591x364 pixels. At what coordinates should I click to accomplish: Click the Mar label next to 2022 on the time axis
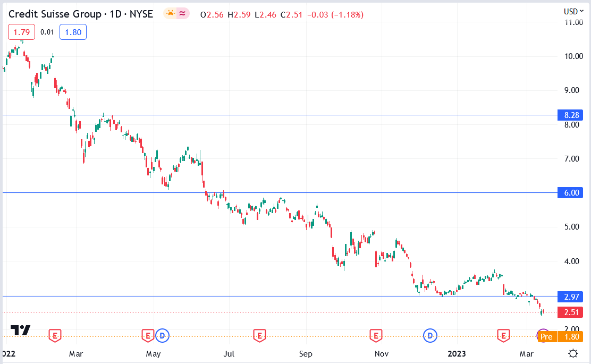click(76, 354)
